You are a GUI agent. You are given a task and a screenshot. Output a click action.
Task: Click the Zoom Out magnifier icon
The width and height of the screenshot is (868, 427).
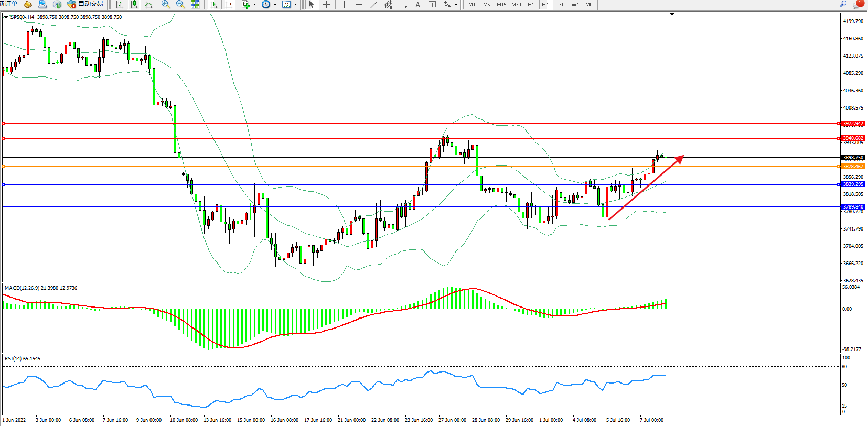pyautogui.click(x=180, y=5)
